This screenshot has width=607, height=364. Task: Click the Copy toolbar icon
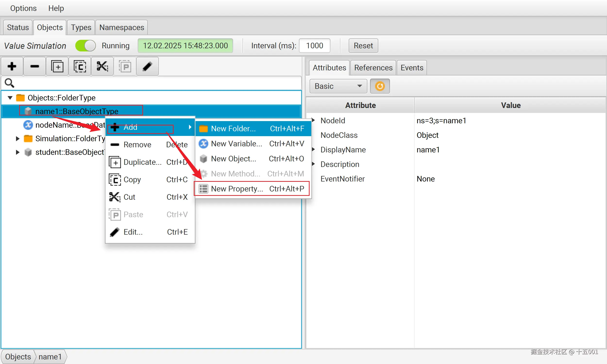pyautogui.click(x=80, y=66)
